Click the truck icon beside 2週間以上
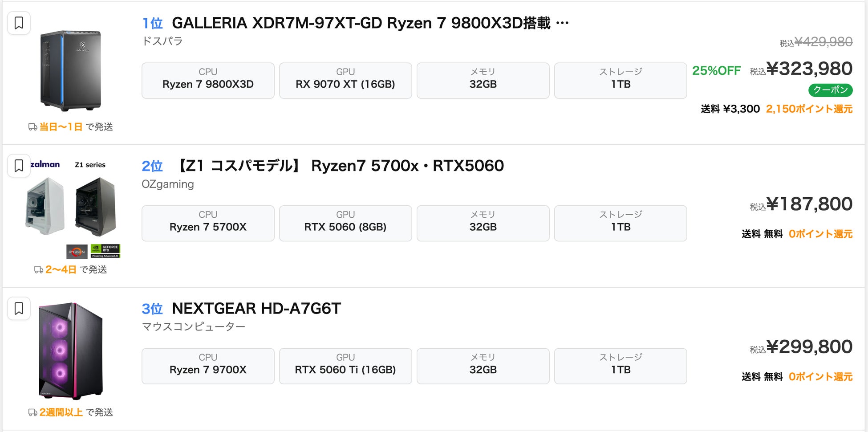Image resolution: width=868 pixels, height=432 pixels. point(32,412)
